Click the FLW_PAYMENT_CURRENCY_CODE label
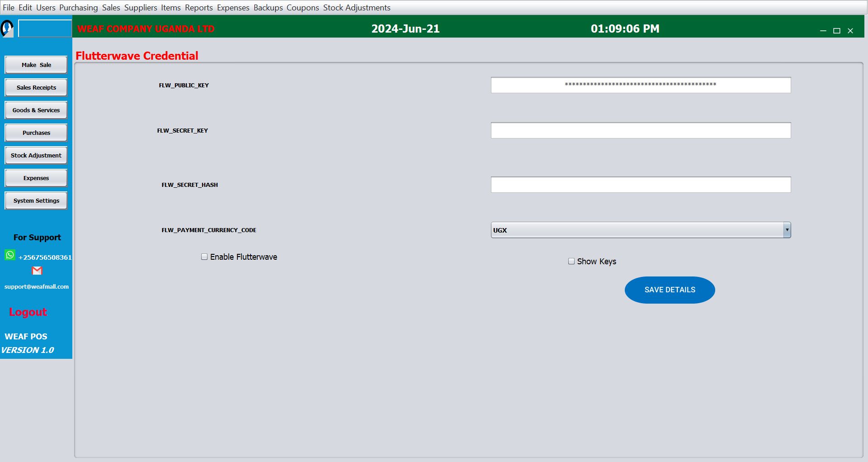 (209, 230)
